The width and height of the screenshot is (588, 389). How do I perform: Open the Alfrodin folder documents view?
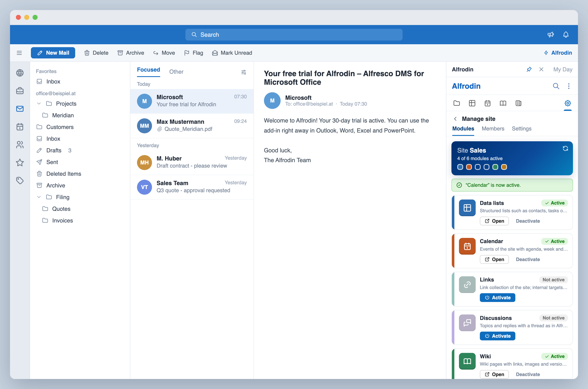coord(456,103)
